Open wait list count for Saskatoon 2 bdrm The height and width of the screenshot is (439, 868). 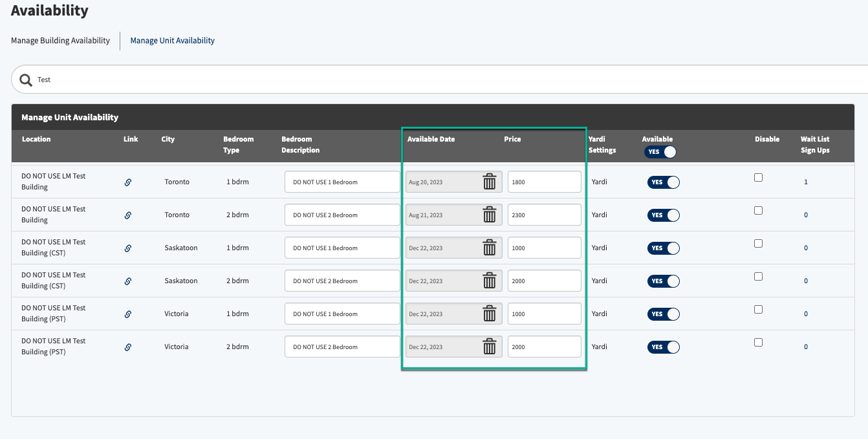[806, 281]
